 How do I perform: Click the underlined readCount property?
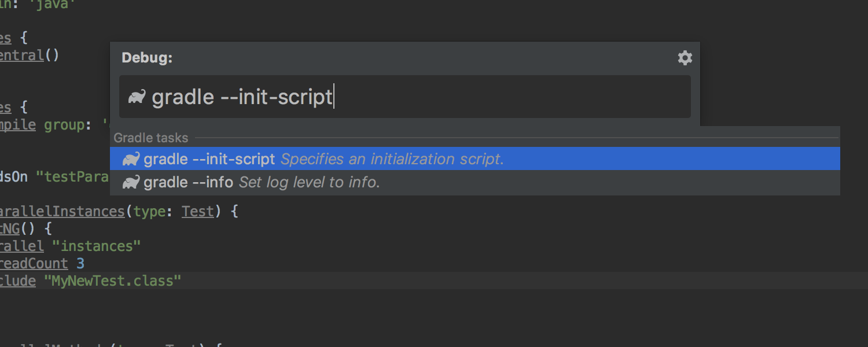34,264
